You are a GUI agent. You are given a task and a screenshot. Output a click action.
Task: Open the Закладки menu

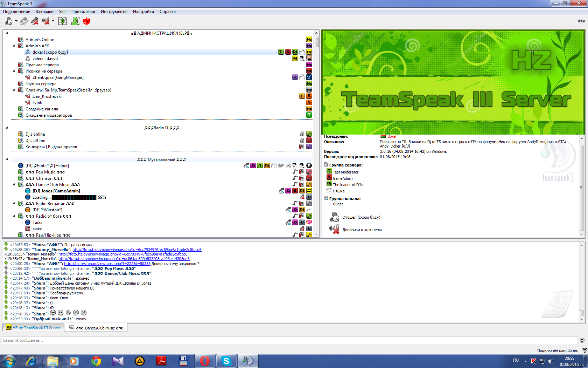44,12
